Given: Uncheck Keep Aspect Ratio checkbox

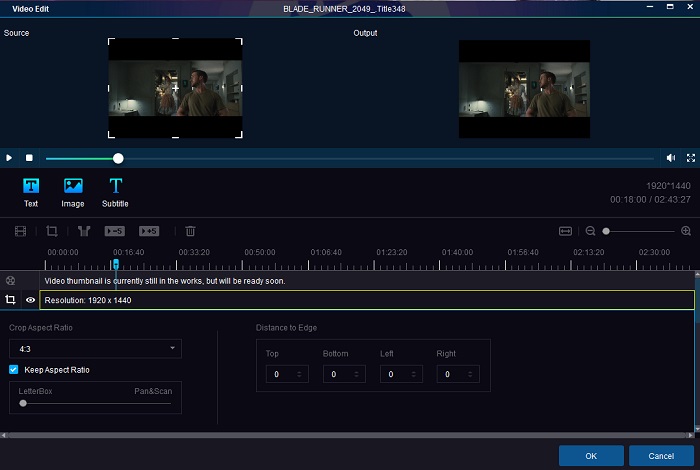Looking at the screenshot, I should pyautogui.click(x=14, y=370).
